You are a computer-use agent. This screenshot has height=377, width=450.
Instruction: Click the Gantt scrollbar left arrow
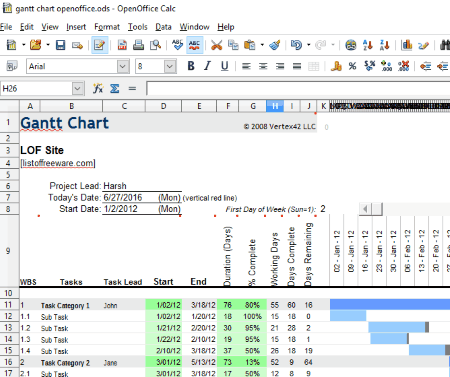click(365, 209)
